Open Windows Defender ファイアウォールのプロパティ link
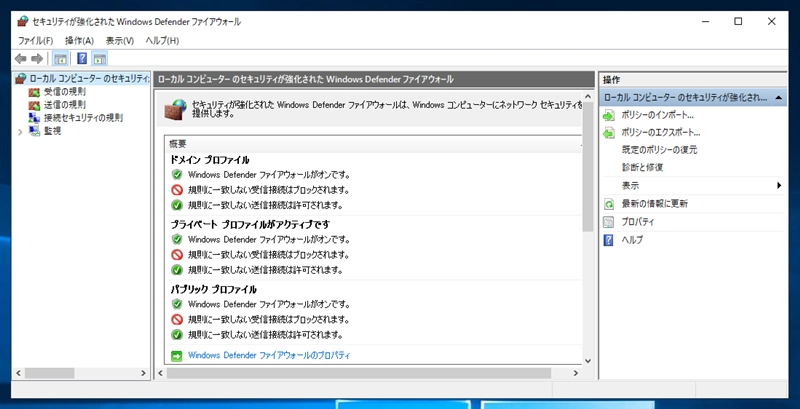 pyautogui.click(x=269, y=355)
